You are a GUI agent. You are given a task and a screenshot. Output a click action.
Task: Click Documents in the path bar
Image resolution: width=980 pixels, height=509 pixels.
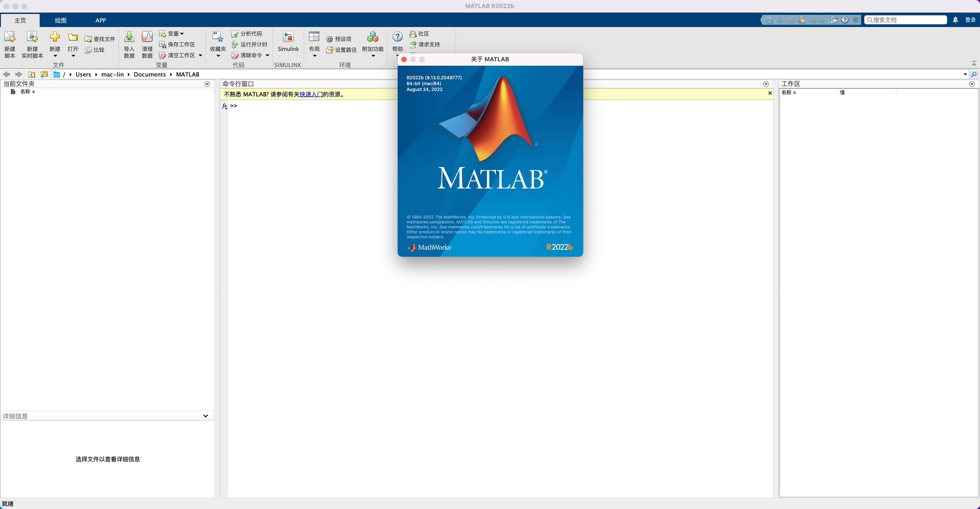point(150,75)
